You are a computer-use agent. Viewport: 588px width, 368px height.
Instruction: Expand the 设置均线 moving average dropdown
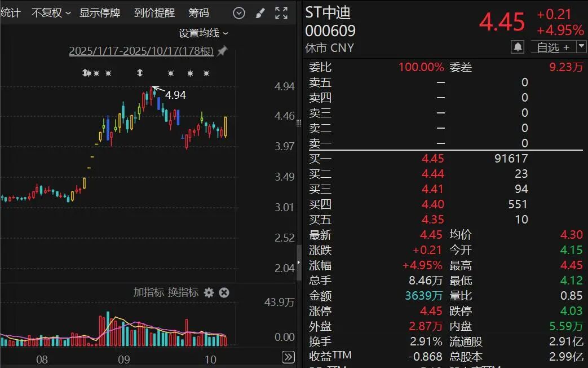pos(204,33)
